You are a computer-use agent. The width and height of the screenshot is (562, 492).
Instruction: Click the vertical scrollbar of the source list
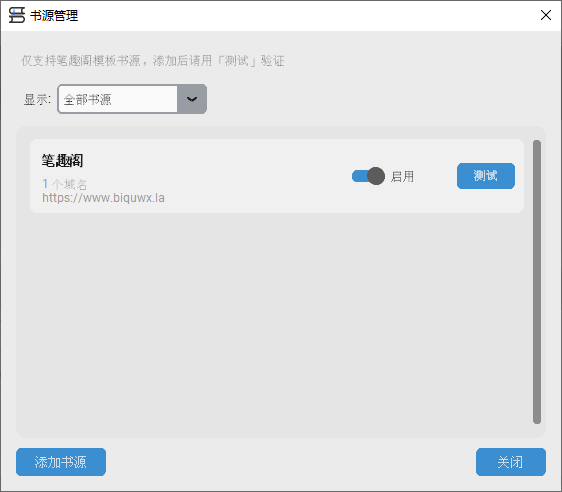(537, 282)
